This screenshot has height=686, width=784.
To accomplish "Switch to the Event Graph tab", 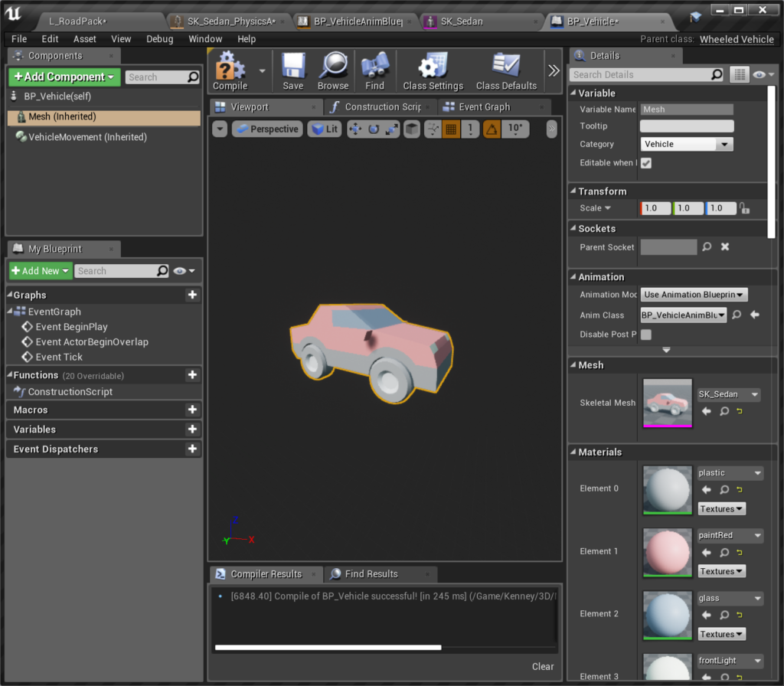I will (484, 107).
